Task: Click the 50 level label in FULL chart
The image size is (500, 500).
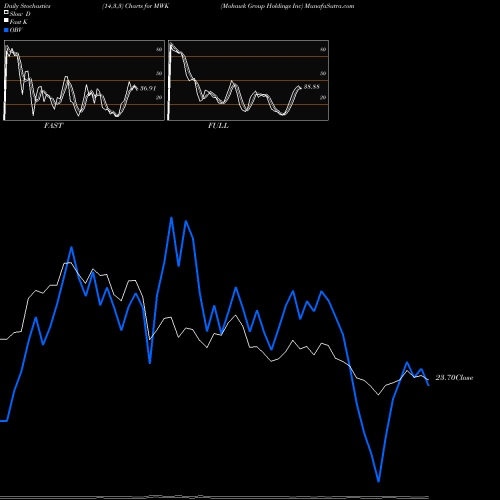Action: pyautogui.click(x=323, y=73)
